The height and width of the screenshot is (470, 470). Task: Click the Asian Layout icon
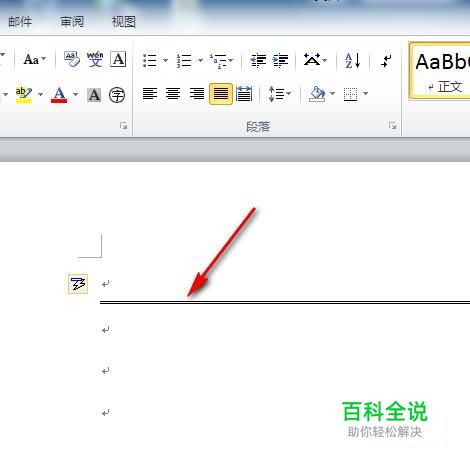tap(312, 60)
